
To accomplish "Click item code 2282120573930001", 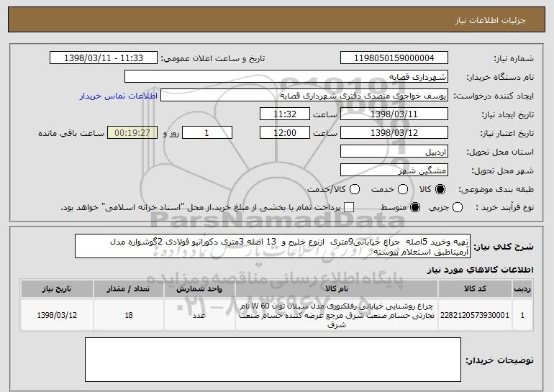I will [475, 315].
